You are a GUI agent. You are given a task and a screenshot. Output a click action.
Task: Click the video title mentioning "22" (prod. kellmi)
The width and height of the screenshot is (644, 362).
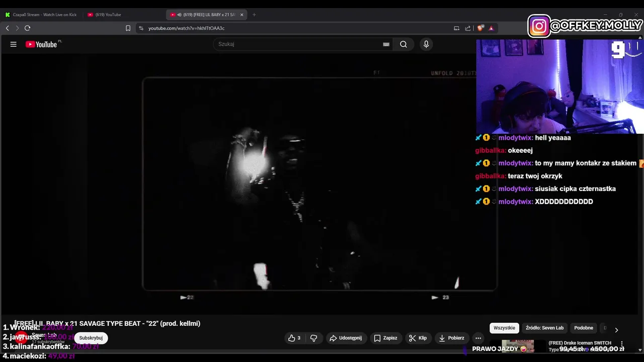pyautogui.click(x=107, y=323)
